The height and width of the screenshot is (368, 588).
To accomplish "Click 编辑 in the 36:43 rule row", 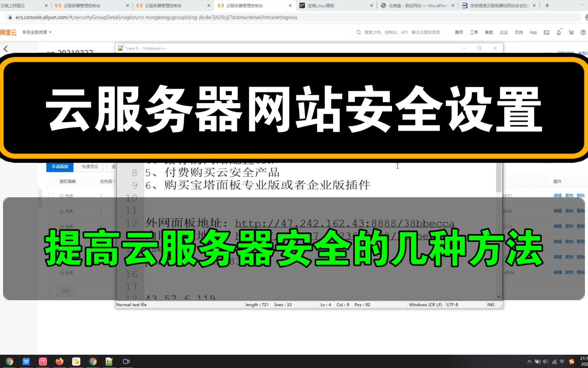I will click(x=557, y=211).
